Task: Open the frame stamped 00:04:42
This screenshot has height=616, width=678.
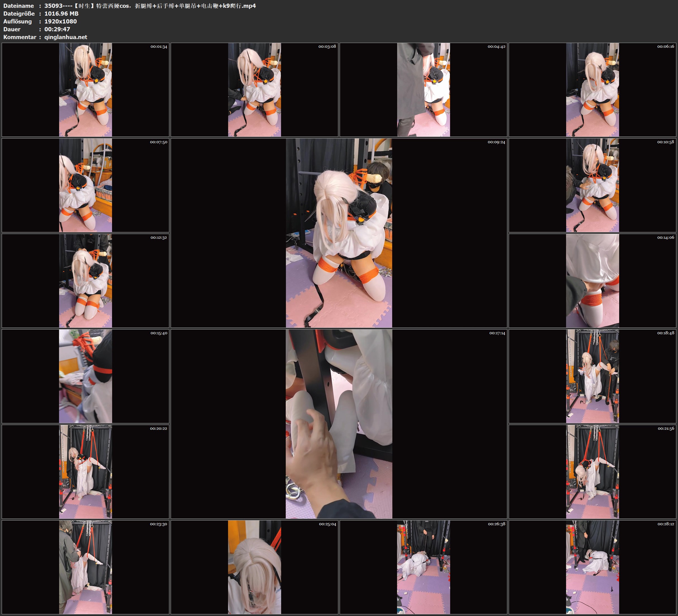Action: pyautogui.click(x=423, y=89)
